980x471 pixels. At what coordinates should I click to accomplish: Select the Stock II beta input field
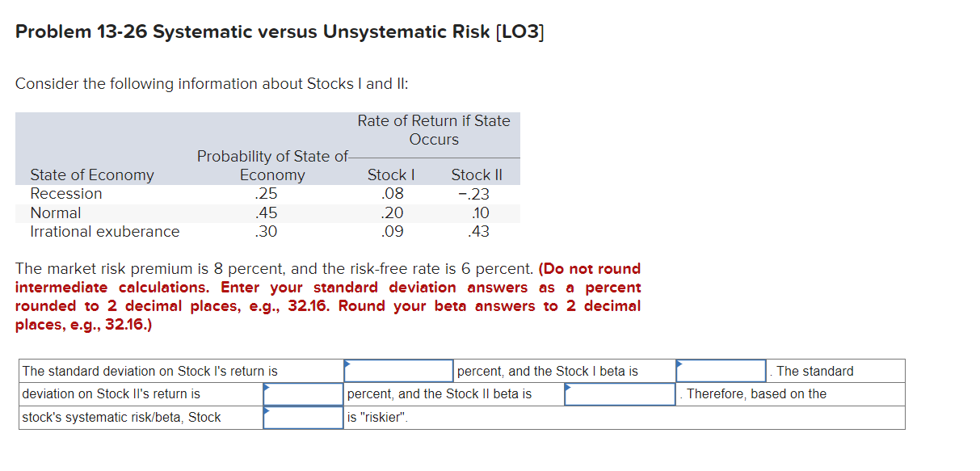pos(618,394)
